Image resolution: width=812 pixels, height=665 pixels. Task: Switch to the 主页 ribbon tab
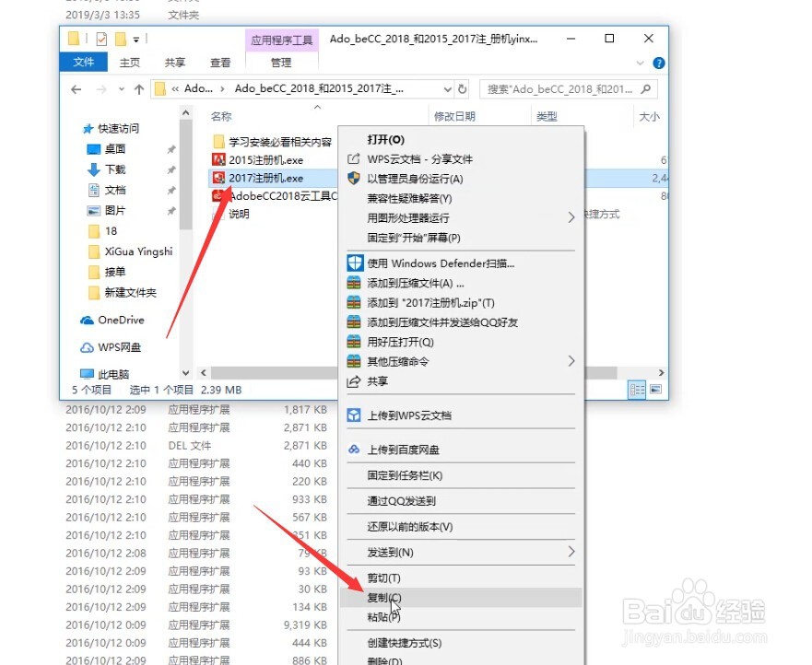[129, 63]
